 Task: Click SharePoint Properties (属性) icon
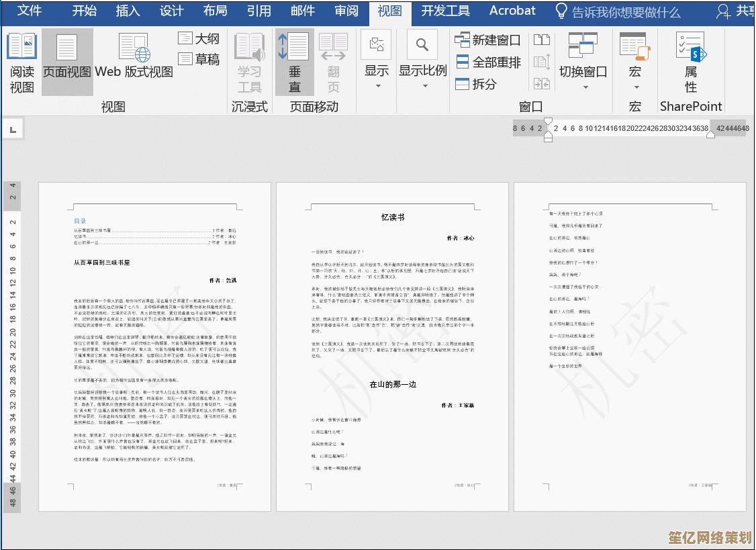[x=691, y=62]
